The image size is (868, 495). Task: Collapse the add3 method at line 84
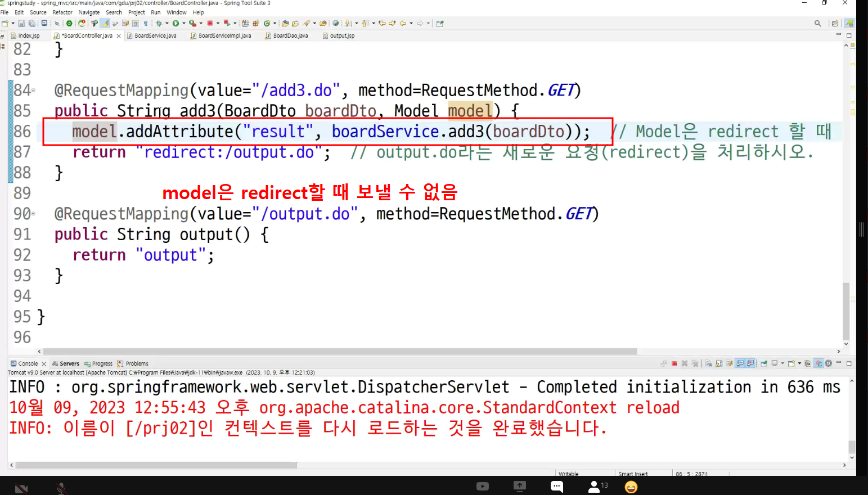click(33, 91)
